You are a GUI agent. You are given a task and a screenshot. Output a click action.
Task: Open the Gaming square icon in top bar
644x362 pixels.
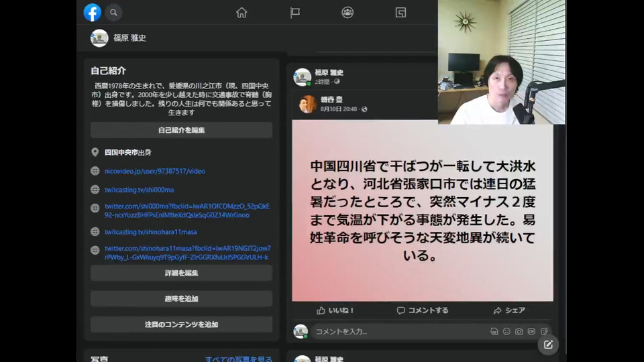click(401, 12)
